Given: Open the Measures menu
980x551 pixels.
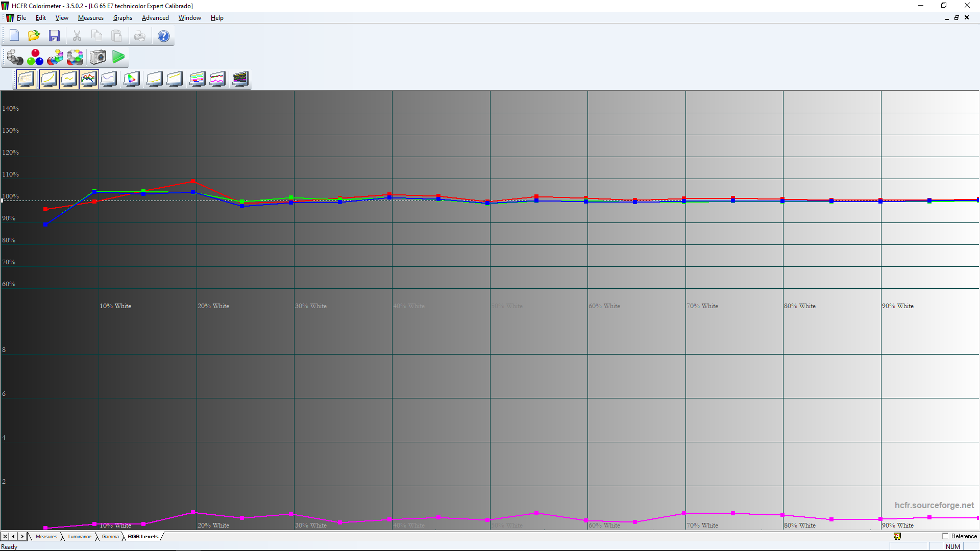Looking at the screenshot, I should (x=90, y=18).
